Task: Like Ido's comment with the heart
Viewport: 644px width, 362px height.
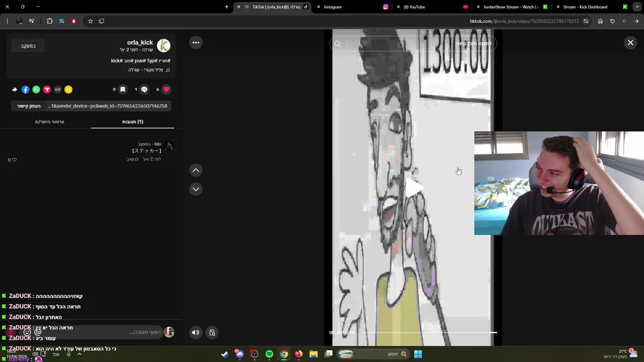Action: (x=14, y=160)
